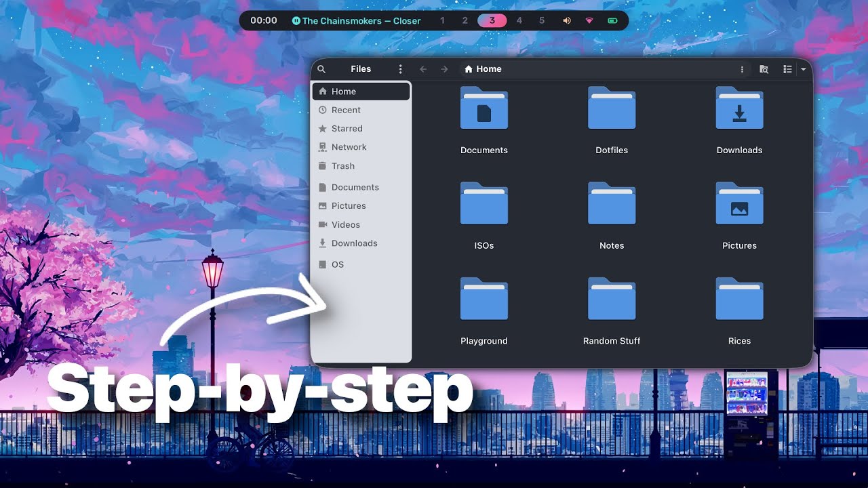Open the Files sidebar kebab menu
This screenshot has width=868, height=488.
(400, 69)
